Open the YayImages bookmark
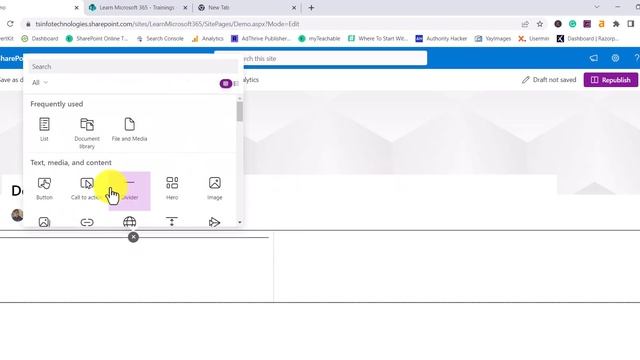Screen dimensions: 640x360 (493, 38)
